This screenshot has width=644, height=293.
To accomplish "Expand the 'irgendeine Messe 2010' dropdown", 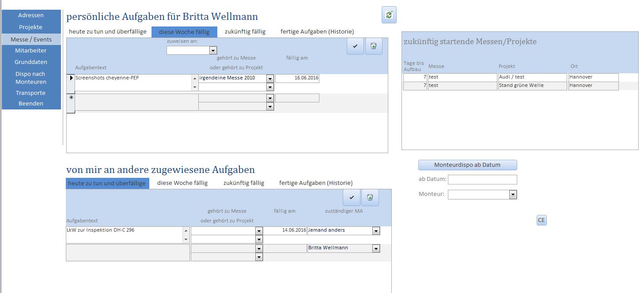I will point(270,79).
